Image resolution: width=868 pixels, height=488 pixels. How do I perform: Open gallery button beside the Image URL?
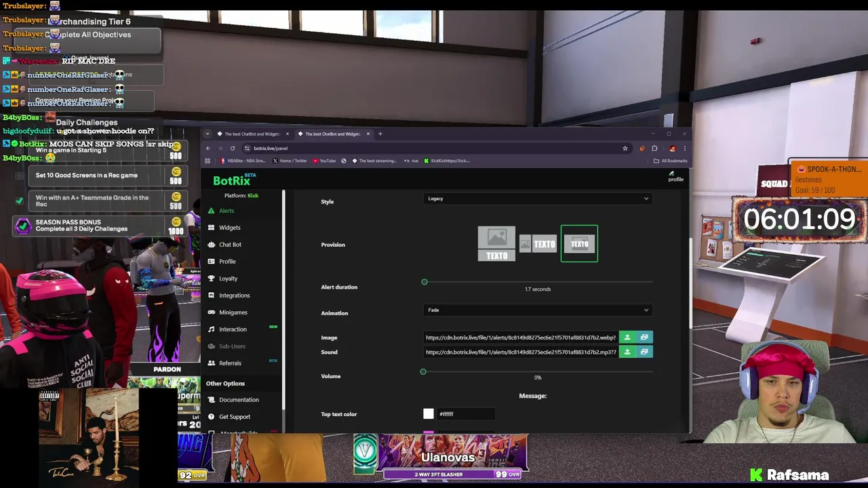pos(644,338)
